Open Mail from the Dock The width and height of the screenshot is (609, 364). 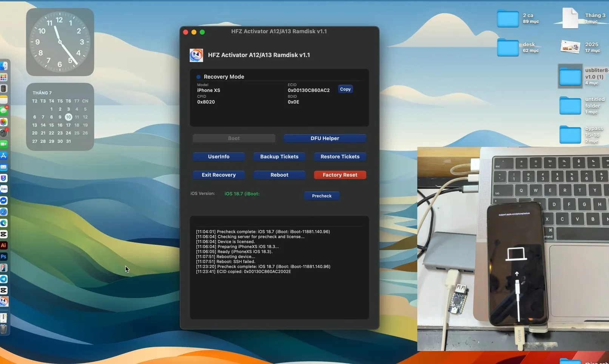[x=4, y=167]
